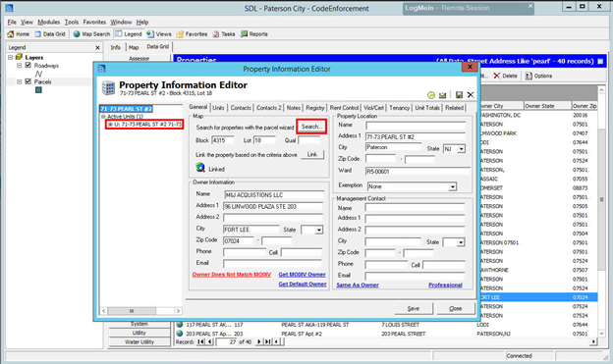
Task: Open the Tools menu
Action: (72, 22)
